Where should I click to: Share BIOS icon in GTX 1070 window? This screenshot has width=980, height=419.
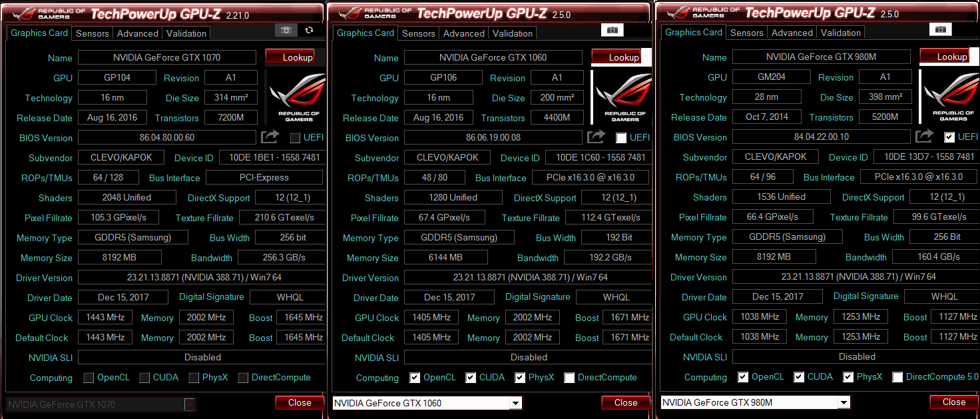click(270, 137)
